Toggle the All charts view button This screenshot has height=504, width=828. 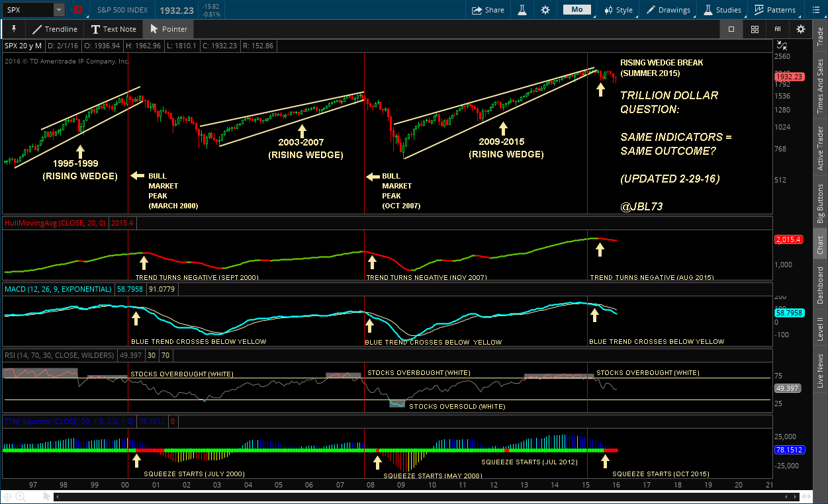(x=778, y=29)
